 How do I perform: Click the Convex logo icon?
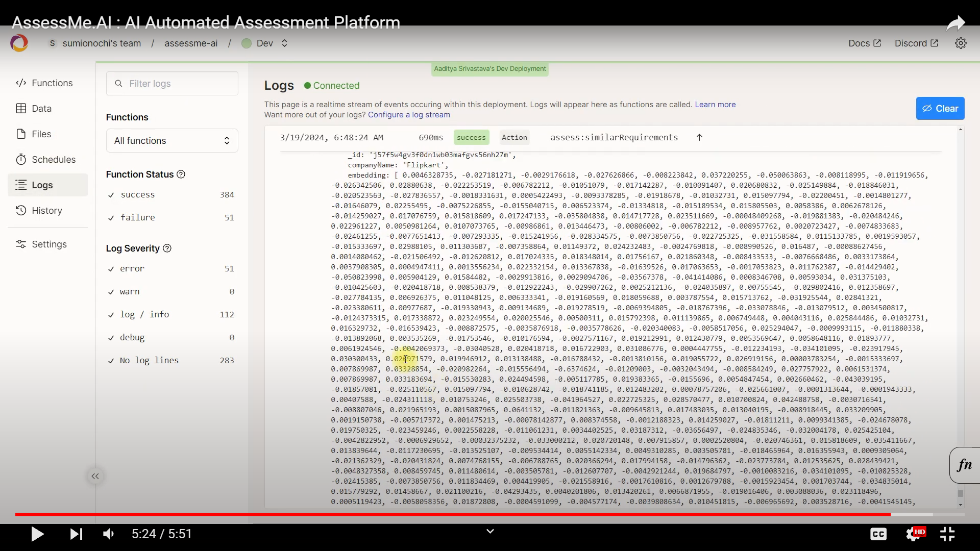pos(19,43)
